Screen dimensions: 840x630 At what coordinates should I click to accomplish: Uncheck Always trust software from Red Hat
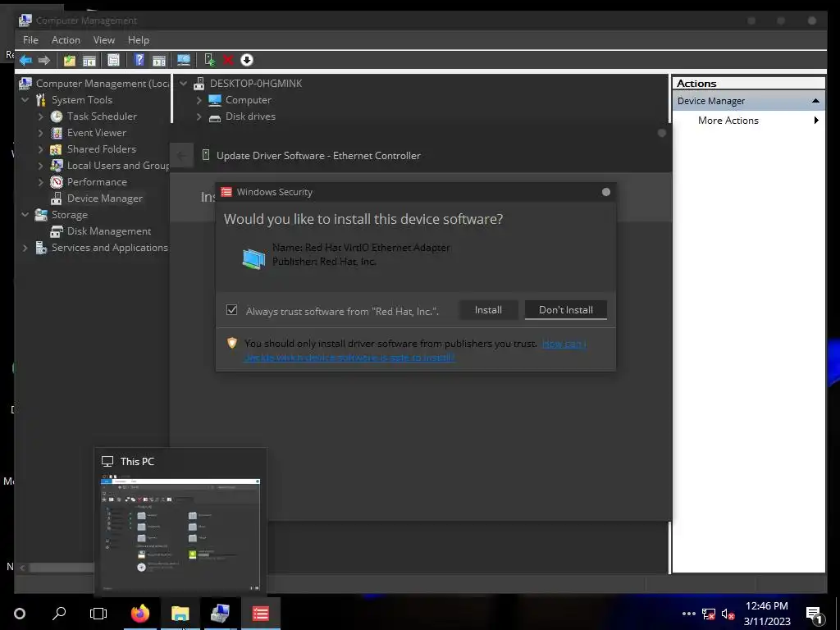click(x=232, y=309)
